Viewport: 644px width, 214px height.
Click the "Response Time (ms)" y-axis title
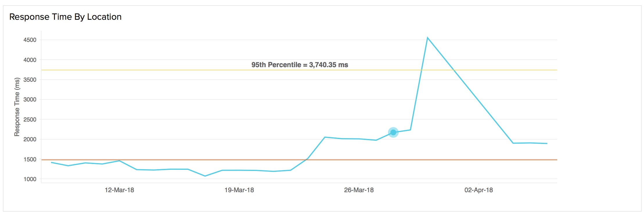tap(17, 107)
